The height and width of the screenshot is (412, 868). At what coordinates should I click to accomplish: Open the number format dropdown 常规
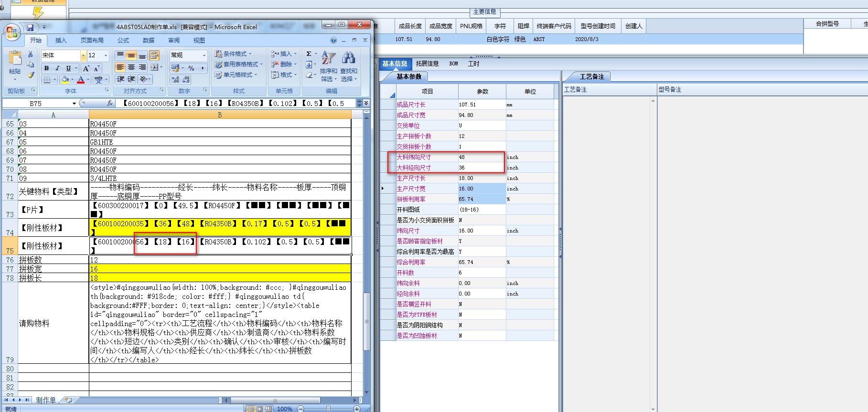click(x=204, y=55)
